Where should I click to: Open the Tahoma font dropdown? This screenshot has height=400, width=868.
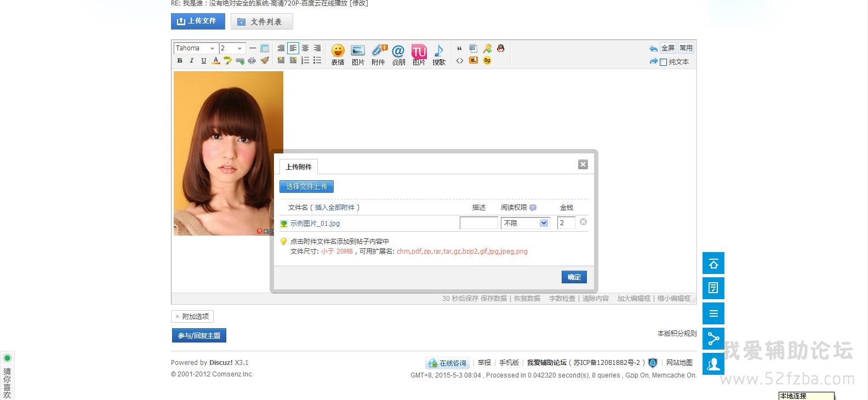click(x=196, y=48)
